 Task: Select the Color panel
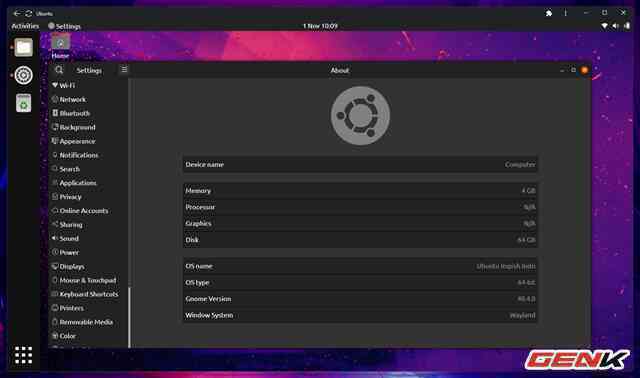tap(89, 336)
